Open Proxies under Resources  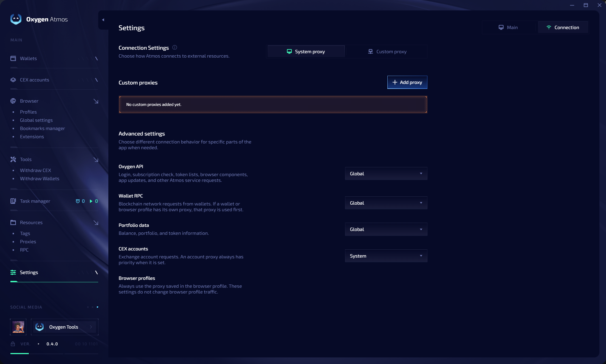coord(28,242)
